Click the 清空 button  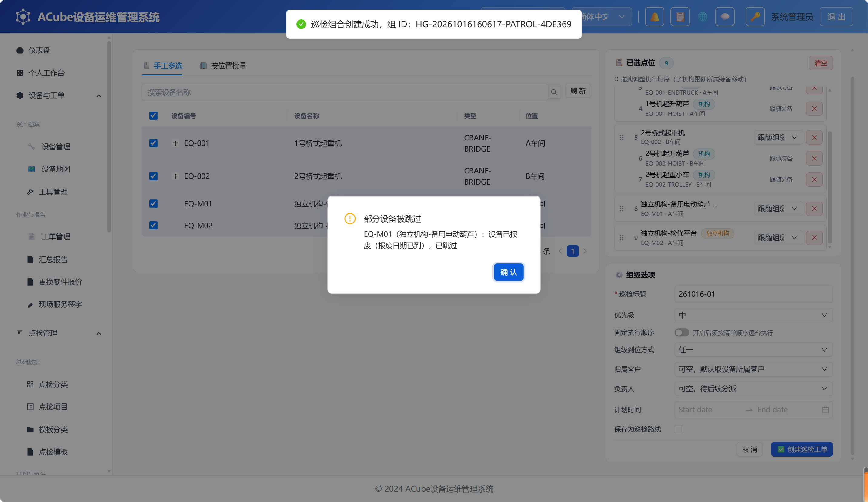click(x=820, y=63)
